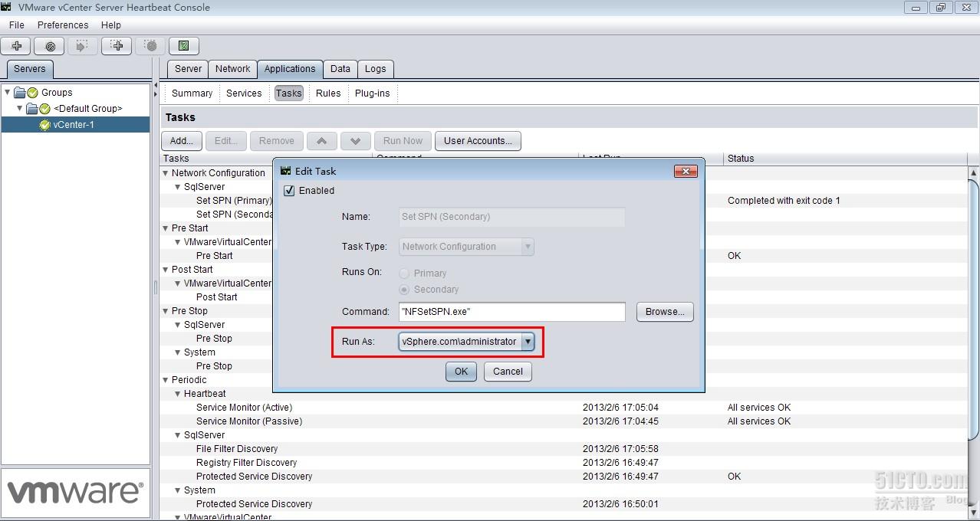Confirm the Edit Task dialog with OK
Screen dimensions: 980x521
coord(461,372)
